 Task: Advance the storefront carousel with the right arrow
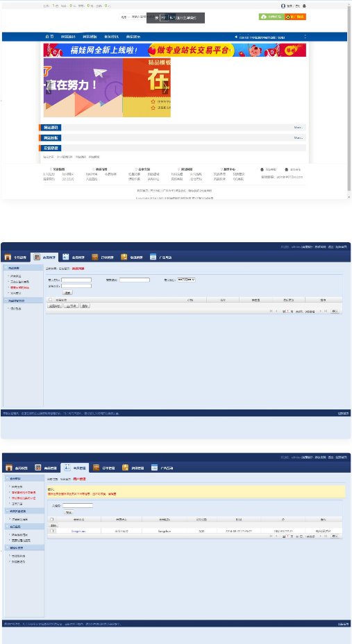(165, 87)
